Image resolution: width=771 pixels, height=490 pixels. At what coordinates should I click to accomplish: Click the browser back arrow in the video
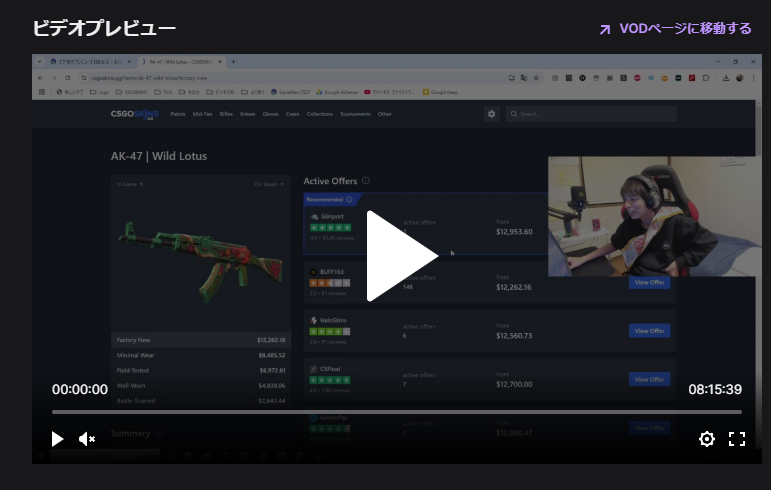40,78
